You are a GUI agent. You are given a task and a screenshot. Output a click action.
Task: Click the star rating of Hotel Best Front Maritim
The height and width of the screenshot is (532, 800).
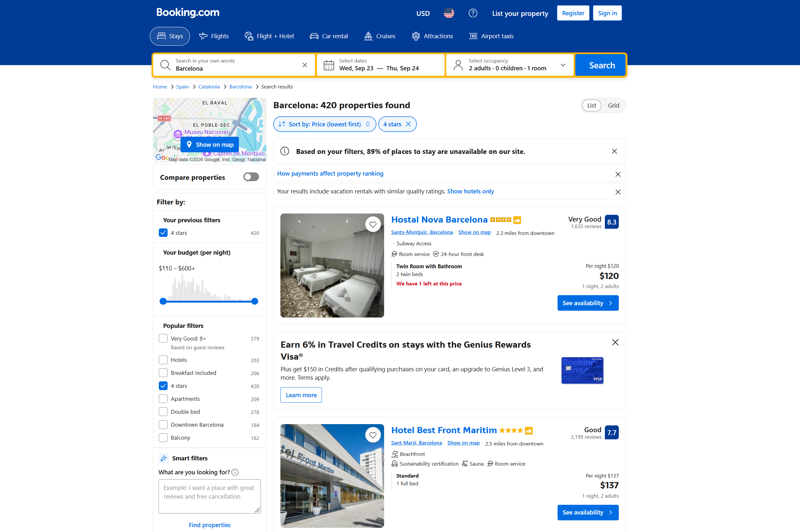tap(511, 431)
